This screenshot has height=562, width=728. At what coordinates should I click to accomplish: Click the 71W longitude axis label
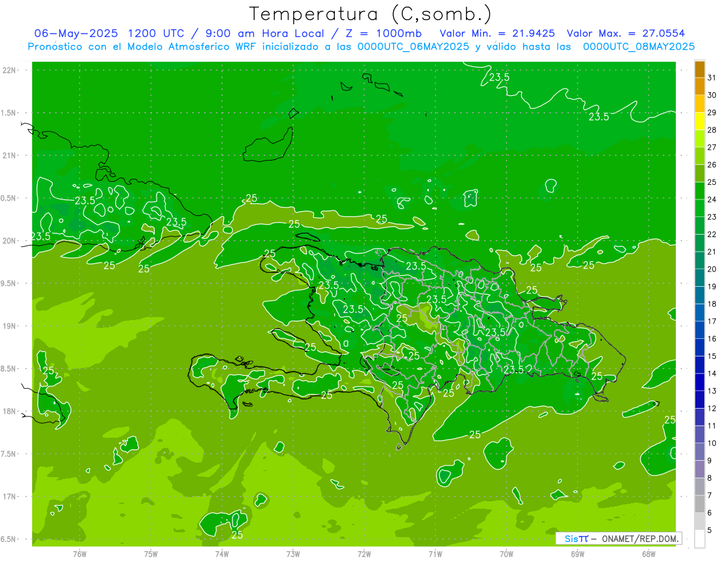tap(435, 554)
